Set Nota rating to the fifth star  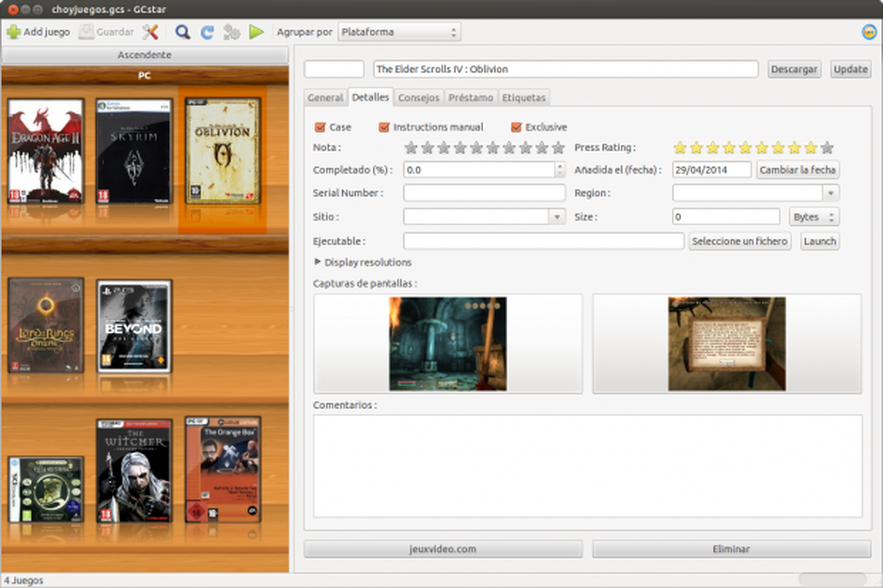(x=476, y=148)
